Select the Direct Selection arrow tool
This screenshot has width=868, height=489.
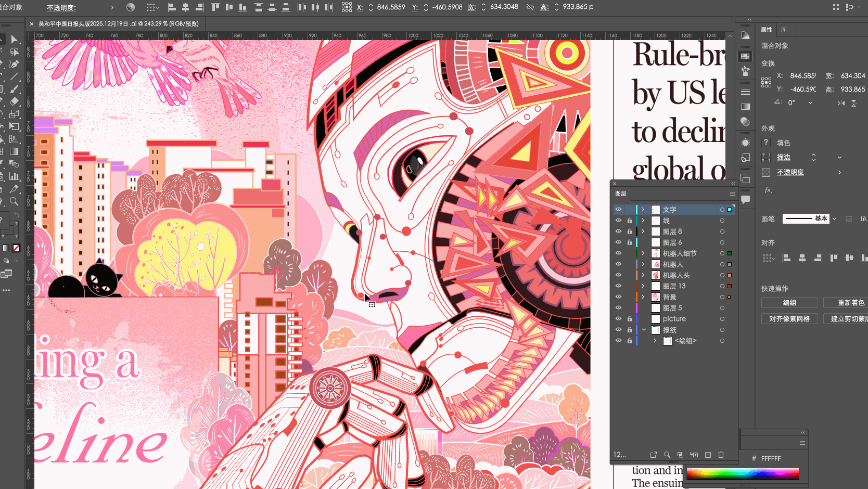[14, 40]
